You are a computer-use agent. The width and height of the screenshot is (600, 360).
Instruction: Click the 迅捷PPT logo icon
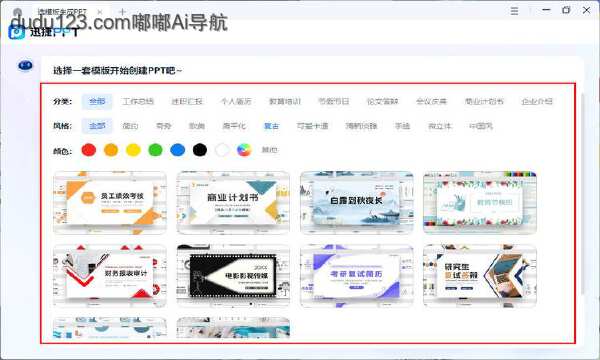pyautogui.click(x=16, y=32)
